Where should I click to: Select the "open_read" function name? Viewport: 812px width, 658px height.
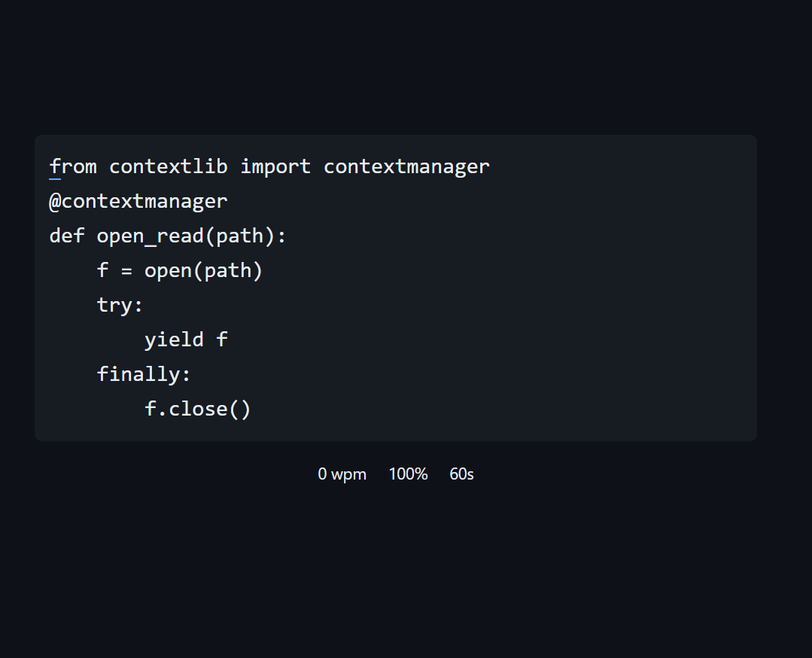(151, 236)
